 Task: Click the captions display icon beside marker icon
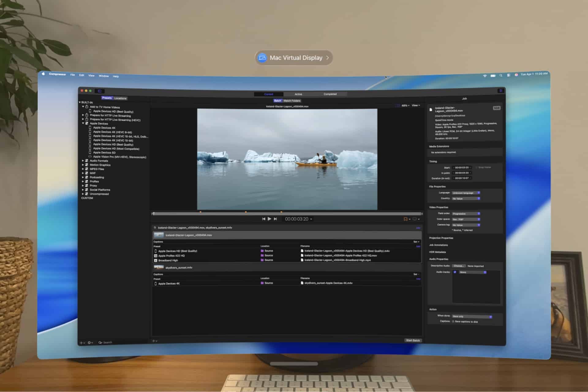(415, 219)
